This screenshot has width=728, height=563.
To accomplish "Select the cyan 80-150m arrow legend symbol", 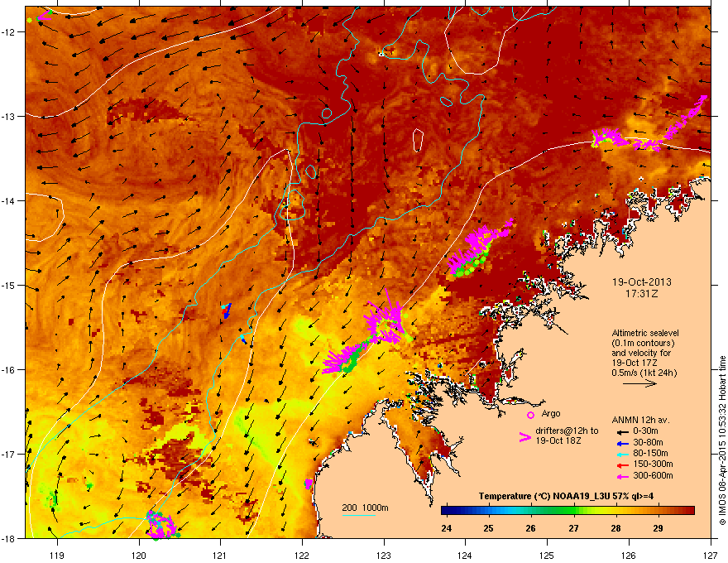I will 622,454.
